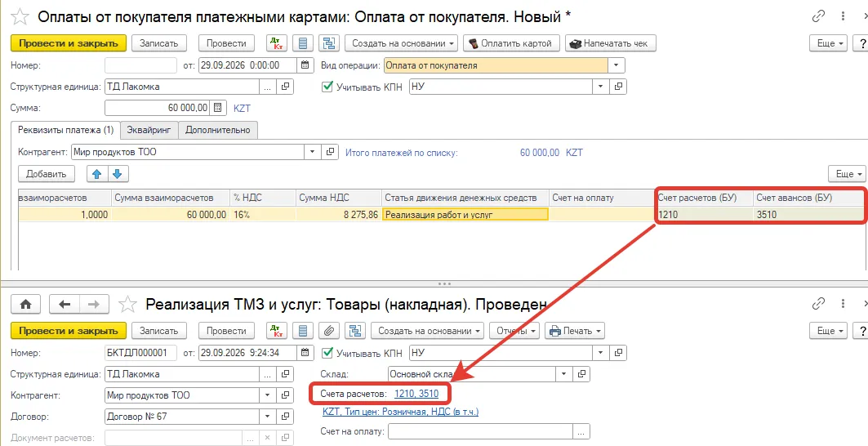This screenshot has width=868, height=446.
Task: Move payment row up
Action: tap(97, 174)
